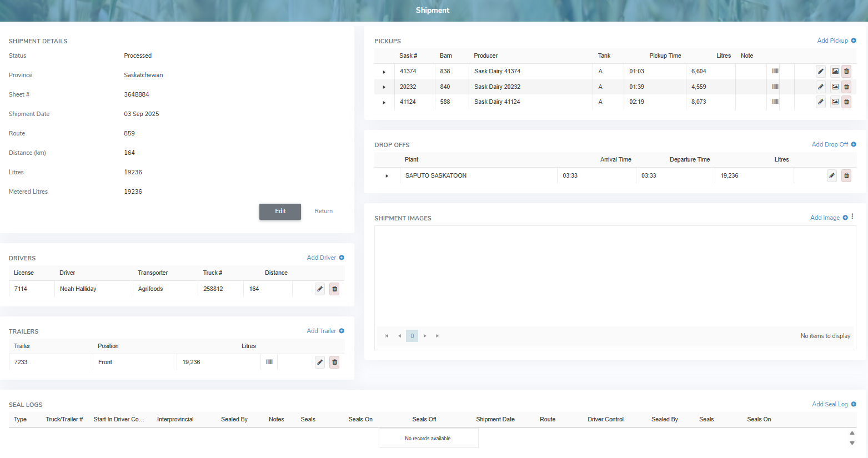Edit the SAPUTO SASKATOON drop off
This screenshot has height=458, width=868.
[831, 175]
